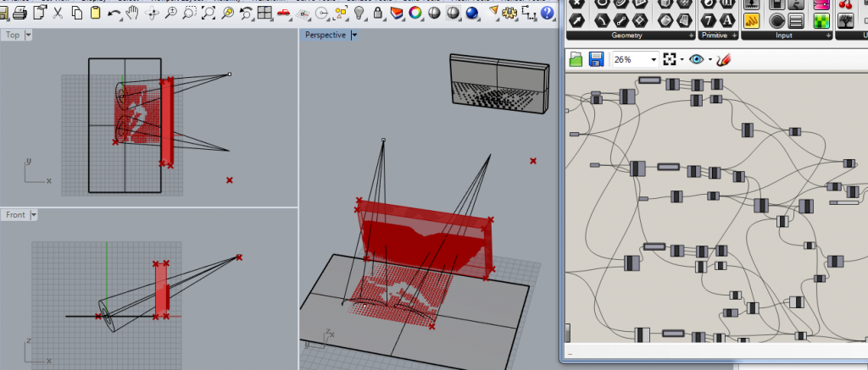Open the Top viewport dropdown arrow
This screenshot has width=868, height=370.
coord(29,35)
